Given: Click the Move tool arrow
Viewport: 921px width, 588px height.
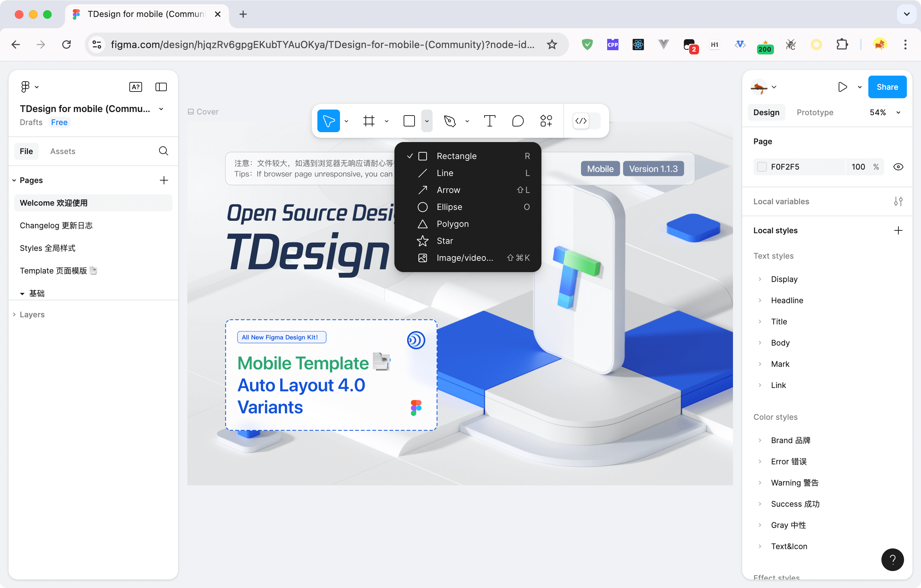Looking at the screenshot, I should point(328,121).
